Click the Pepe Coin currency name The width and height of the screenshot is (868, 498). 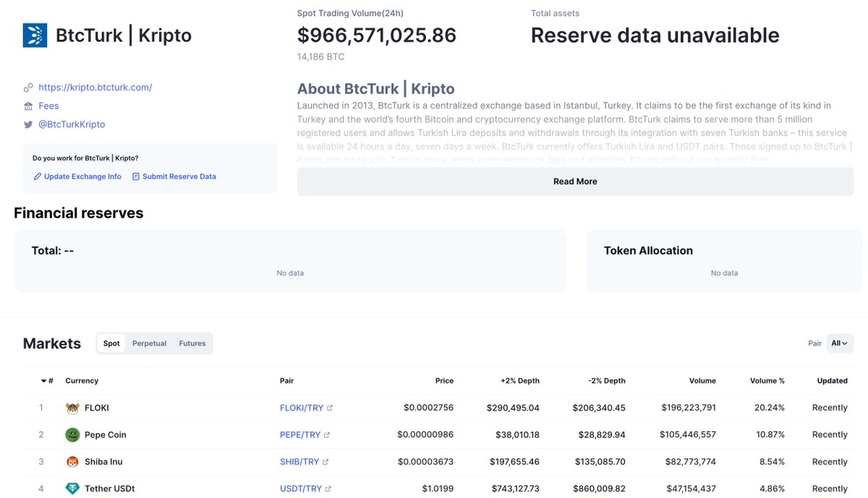[x=106, y=435]
